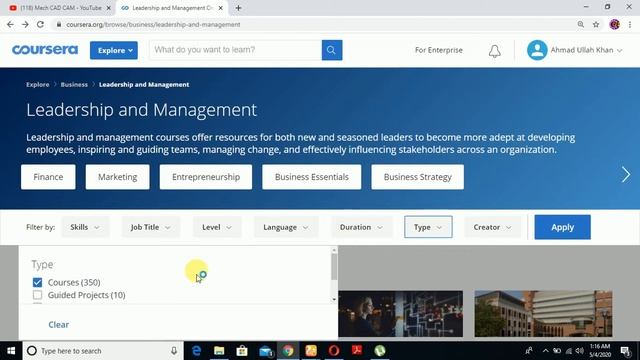Image resolution: width=640 pixels, height=360 pixels.
Task: Bookmark this page with star icon
Action: click(x=596, y=24)
